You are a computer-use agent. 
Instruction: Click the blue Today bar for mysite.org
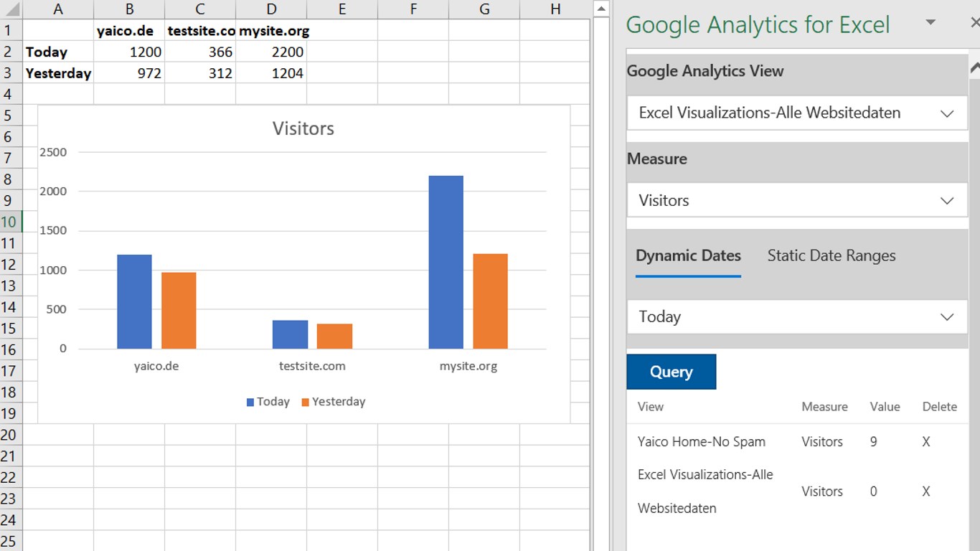click(446, 263)
